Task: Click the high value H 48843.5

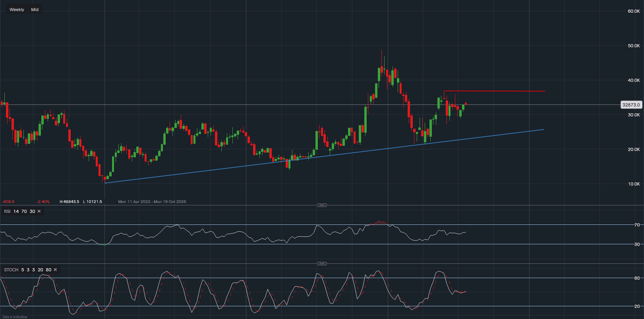Action: (x=69, y=202)
